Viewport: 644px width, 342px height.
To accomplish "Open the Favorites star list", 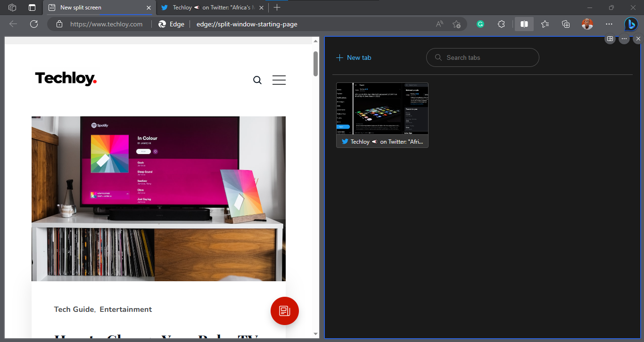I will pos(545,24).
